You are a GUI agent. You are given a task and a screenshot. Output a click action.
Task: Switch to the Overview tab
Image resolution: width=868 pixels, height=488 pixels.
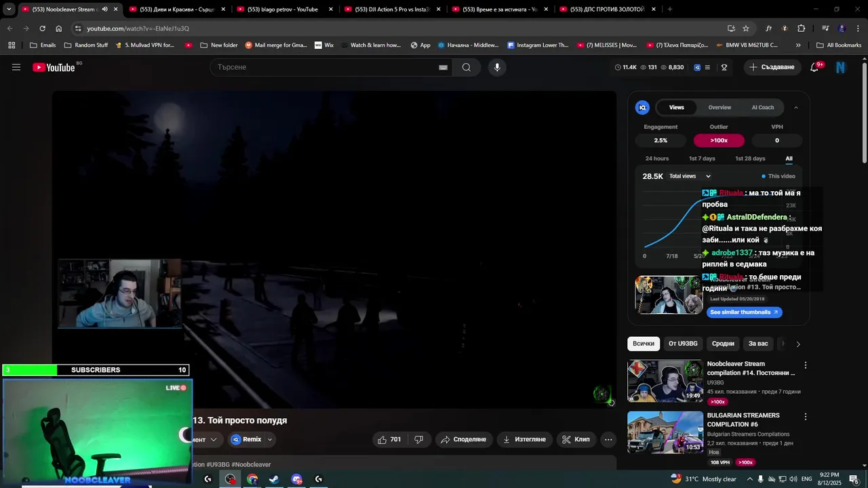719,107
